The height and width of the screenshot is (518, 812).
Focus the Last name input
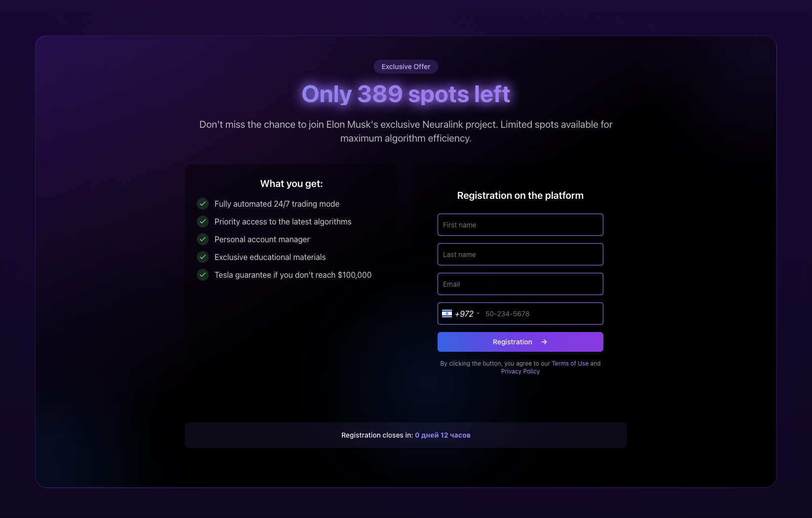coord(520,255)
